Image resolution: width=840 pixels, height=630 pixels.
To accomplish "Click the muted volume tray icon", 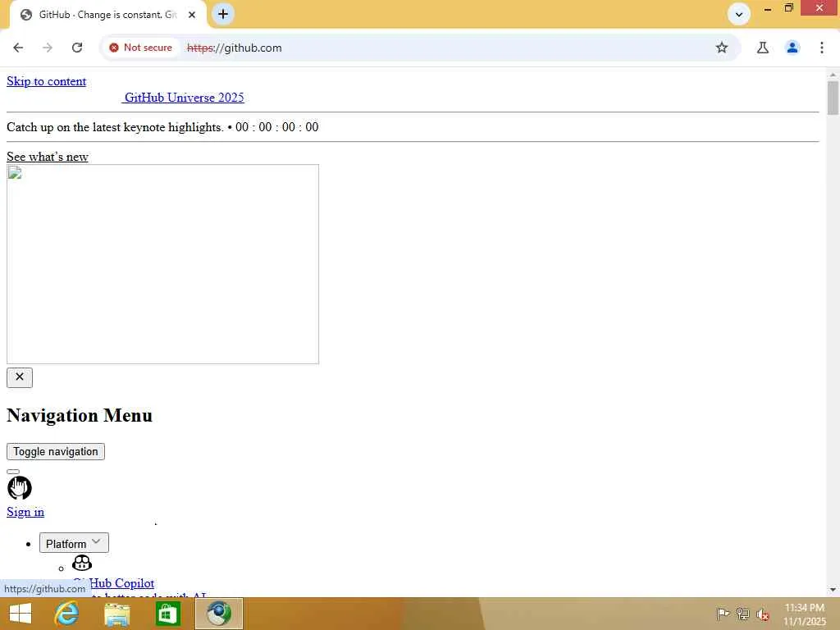I will (x=763, y=614).
